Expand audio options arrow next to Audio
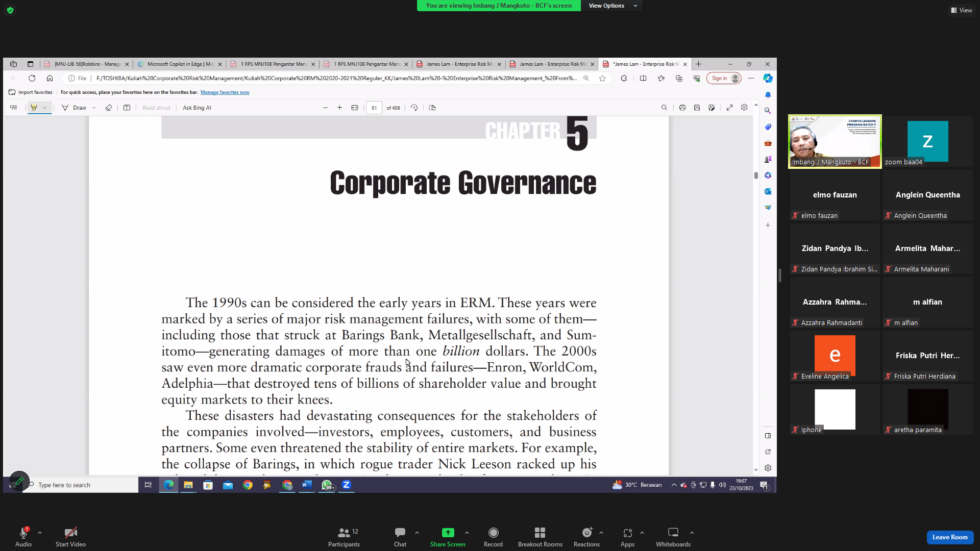 pos(40,533)
